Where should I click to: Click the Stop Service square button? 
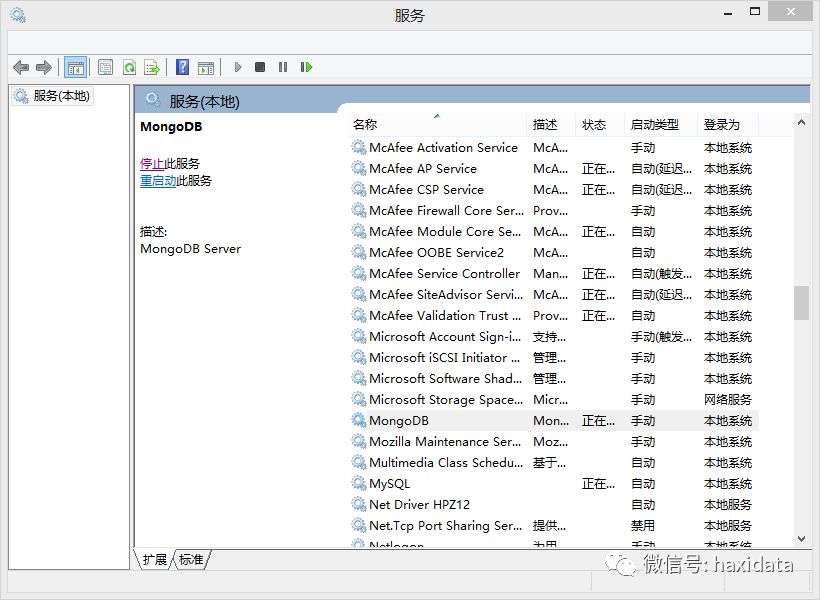tap(260, 67)
